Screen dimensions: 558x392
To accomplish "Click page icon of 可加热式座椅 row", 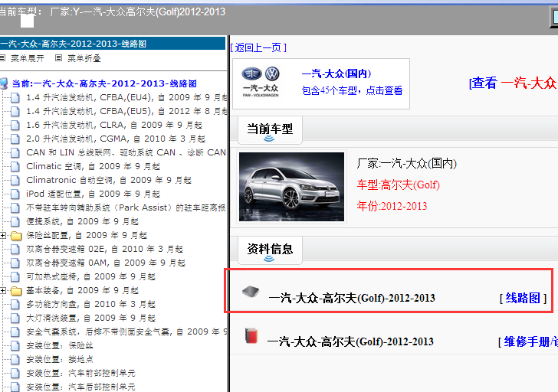I will click(15, 277).
